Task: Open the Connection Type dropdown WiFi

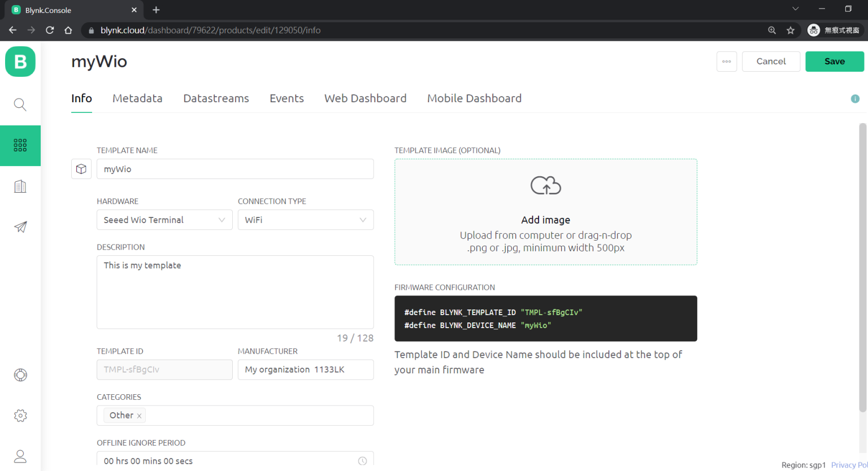Action: [x=306, y=220]
